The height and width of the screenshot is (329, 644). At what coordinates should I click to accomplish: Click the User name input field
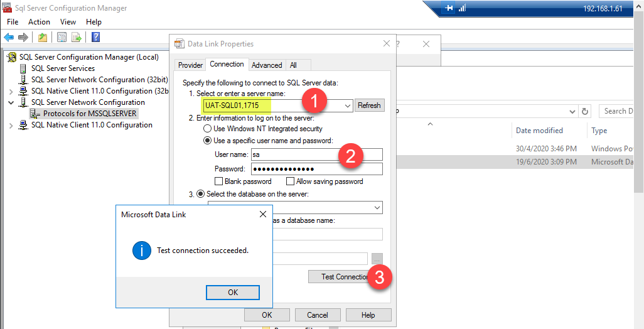316,154
